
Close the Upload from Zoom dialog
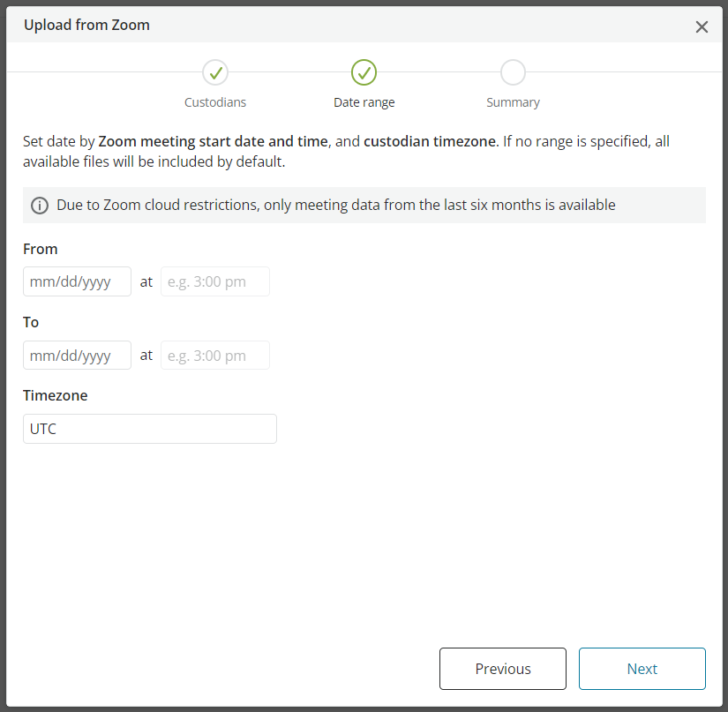click(702, 27)
